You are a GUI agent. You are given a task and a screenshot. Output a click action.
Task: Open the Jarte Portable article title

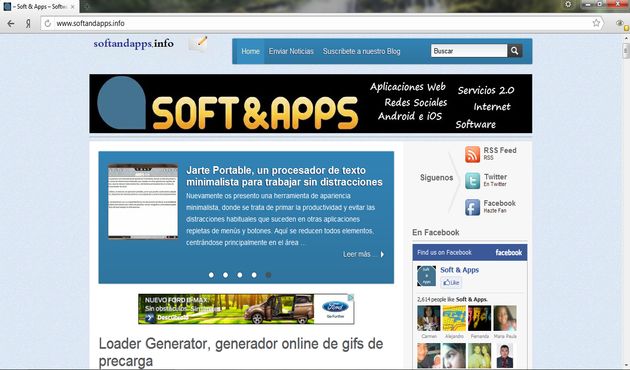[x=284, y=176]
